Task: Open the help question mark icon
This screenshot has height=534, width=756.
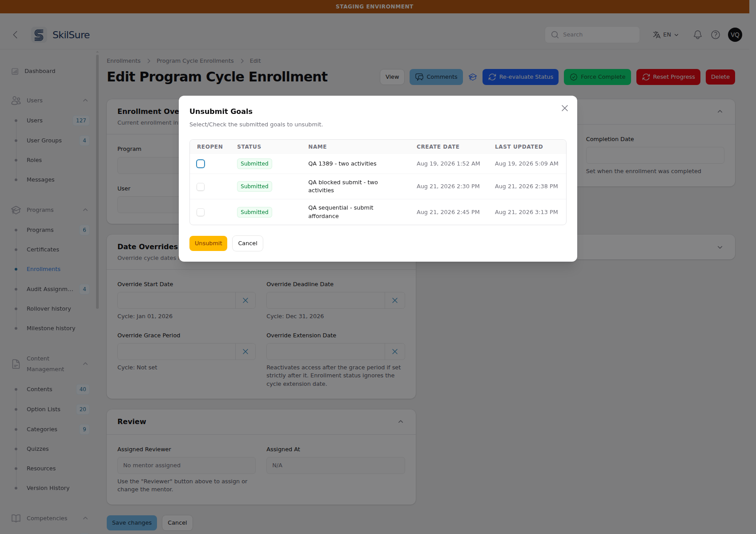Action: tap(716, 35)
